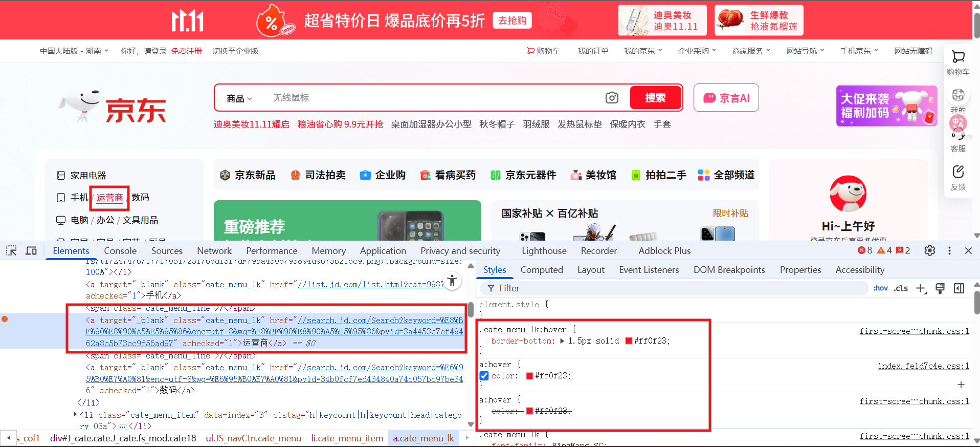Screen dimensions: 980x447
Task: Open 家用电器 category
Action: [88, 175]
